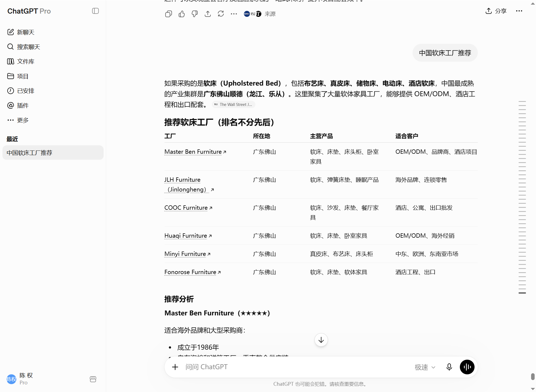Click the vertical scrollbar thumb

[x=533, y=377]
